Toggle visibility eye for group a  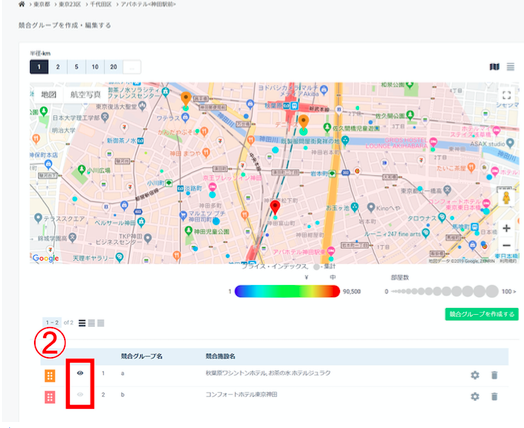pos(80,373)
